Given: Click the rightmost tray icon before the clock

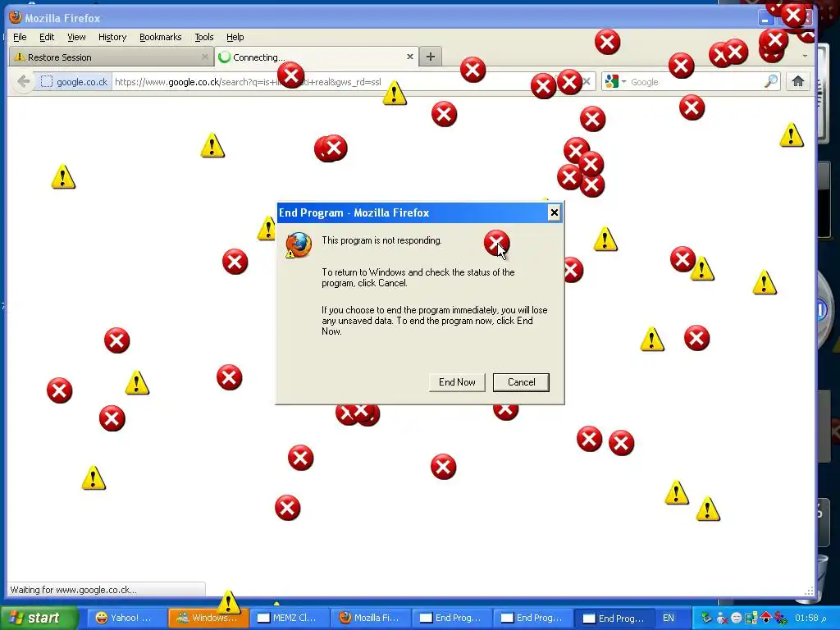Looking at the screenshot, I should click(781, 618).
